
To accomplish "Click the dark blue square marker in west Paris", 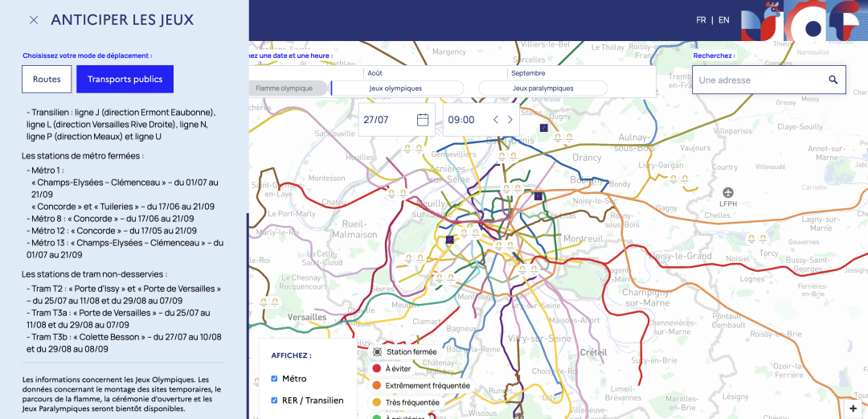I will (450, 240).
